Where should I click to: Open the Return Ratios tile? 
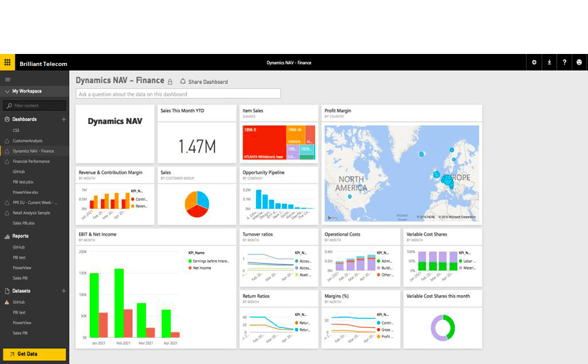[x=278, y=320]
